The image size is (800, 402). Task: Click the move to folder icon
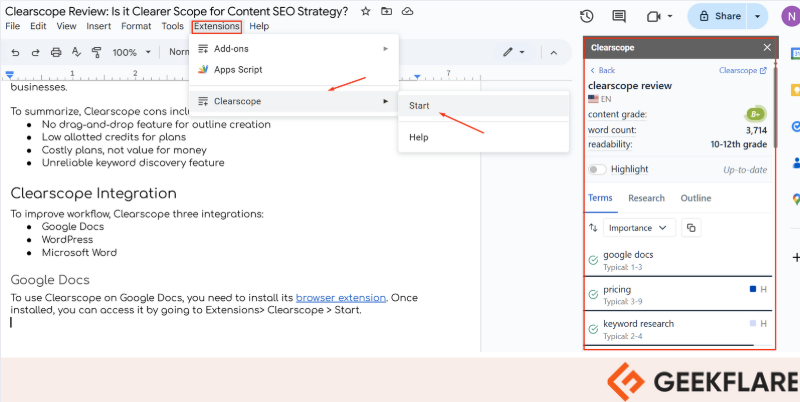(x=387, y=11)
